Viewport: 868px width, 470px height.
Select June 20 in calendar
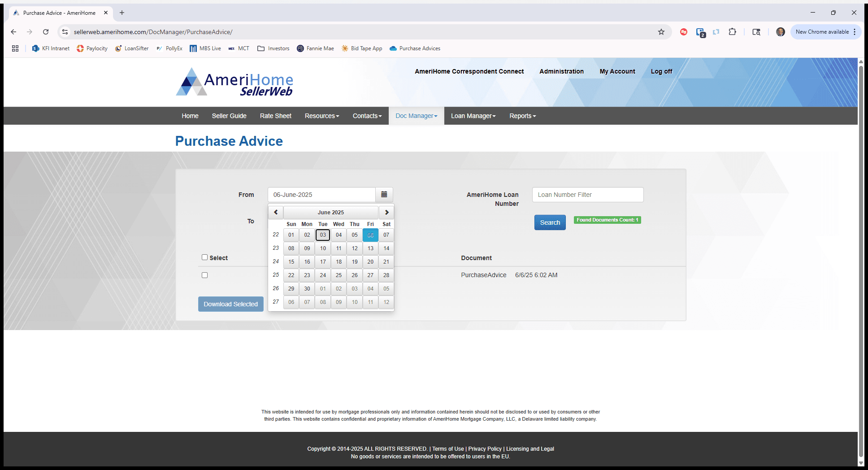coord(370,262)
